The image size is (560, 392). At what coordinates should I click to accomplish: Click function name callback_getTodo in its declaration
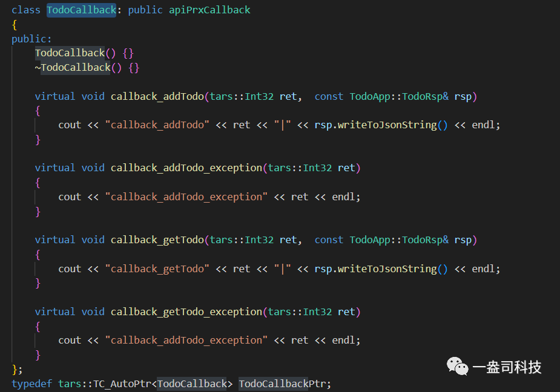click(x=157, y=240)
